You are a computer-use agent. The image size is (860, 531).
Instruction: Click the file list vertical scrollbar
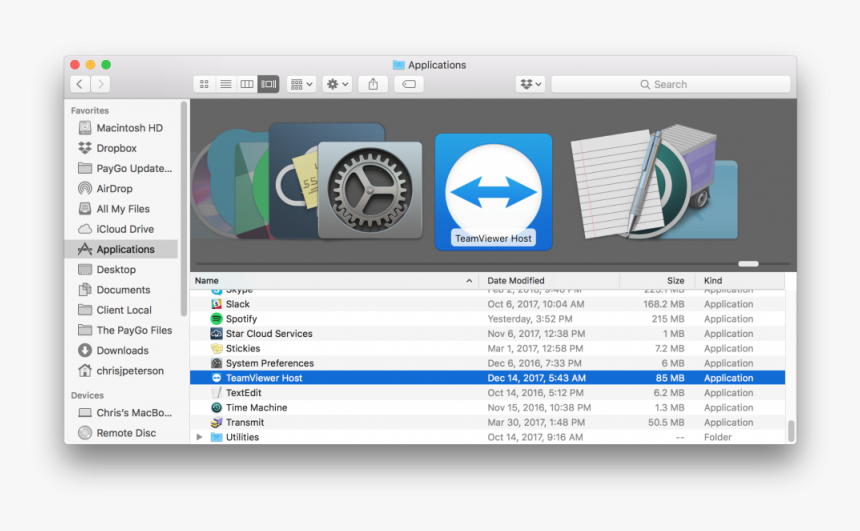tap(791, 431)
